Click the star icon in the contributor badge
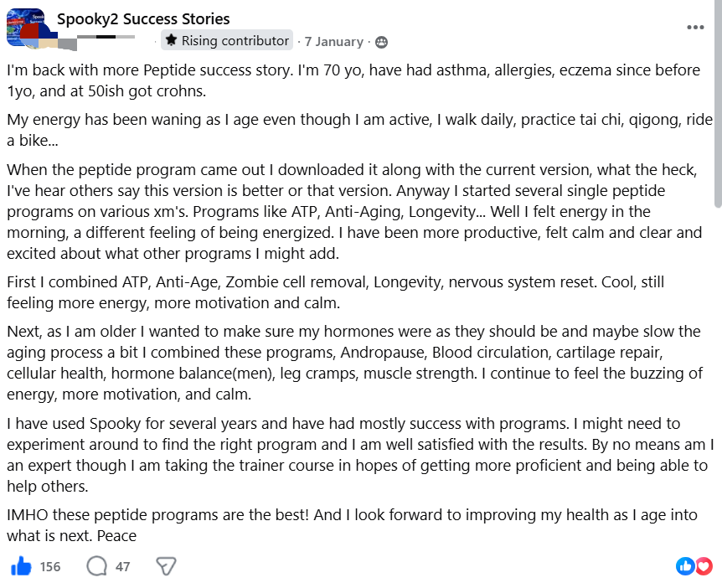 pos(171,40)
